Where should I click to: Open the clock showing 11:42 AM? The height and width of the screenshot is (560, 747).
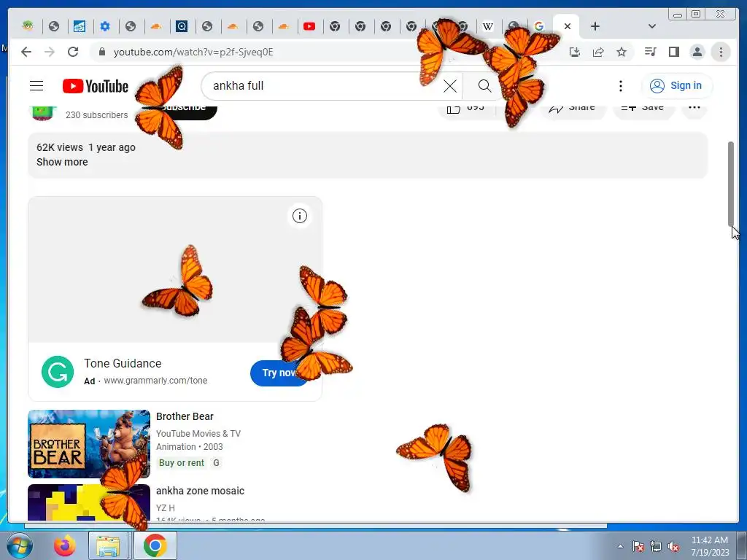(x=710, y=546)
